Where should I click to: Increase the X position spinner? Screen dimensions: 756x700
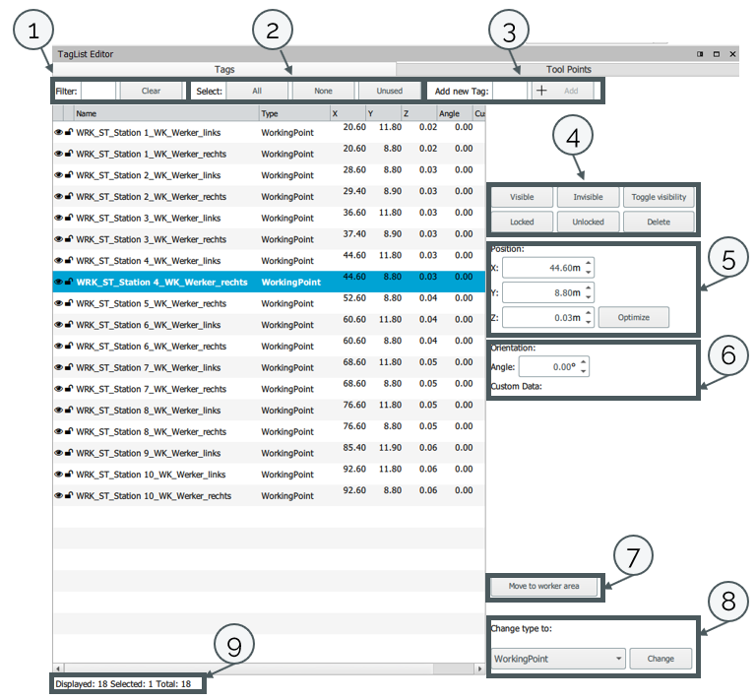click(589, 263)
